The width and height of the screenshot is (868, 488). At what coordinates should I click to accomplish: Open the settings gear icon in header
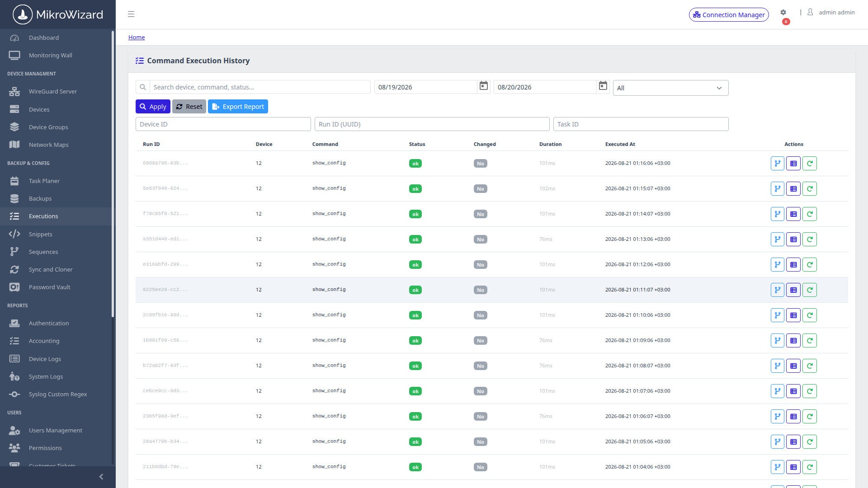[783, 13]
